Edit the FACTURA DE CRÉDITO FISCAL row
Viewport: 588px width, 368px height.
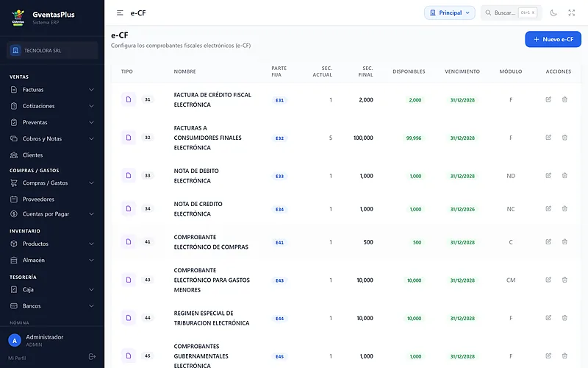pos(548,99)
